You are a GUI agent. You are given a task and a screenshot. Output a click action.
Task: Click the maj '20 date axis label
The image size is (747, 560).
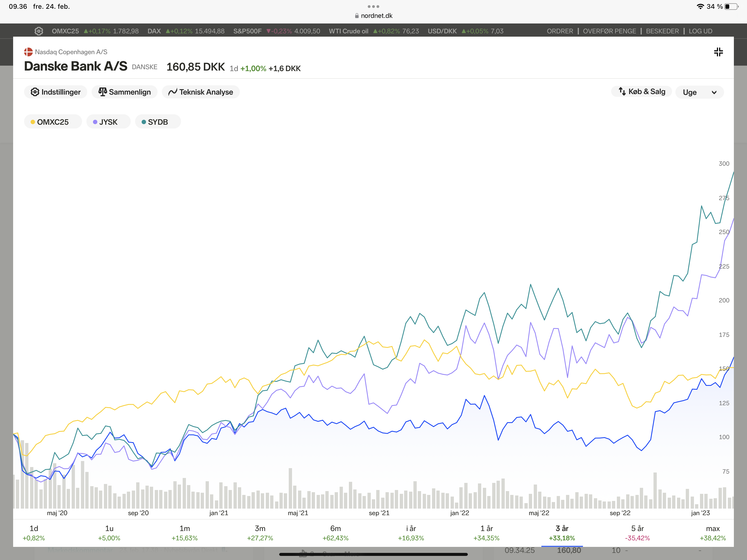point(57,513)
